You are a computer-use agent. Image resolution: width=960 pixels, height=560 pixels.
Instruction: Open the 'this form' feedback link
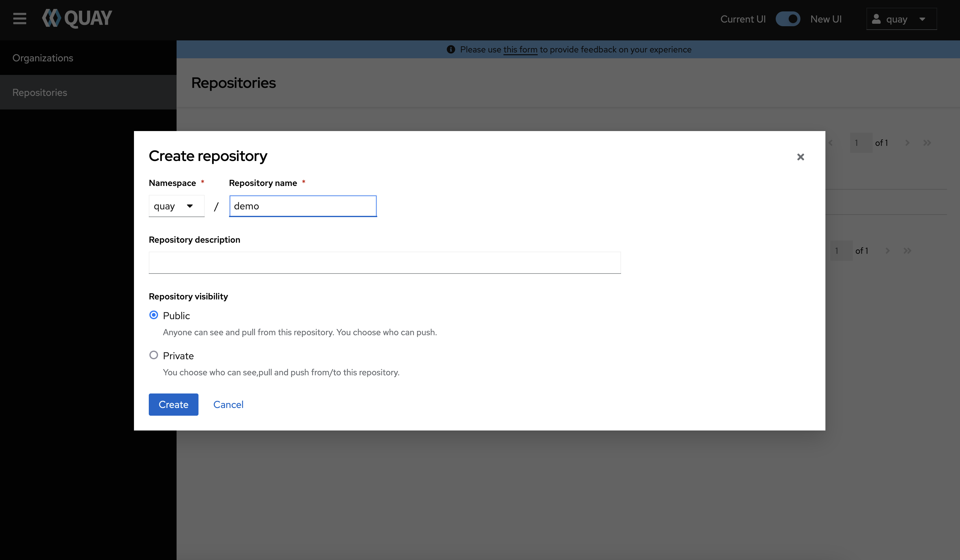pyautogui.click(x=520, y=49)
